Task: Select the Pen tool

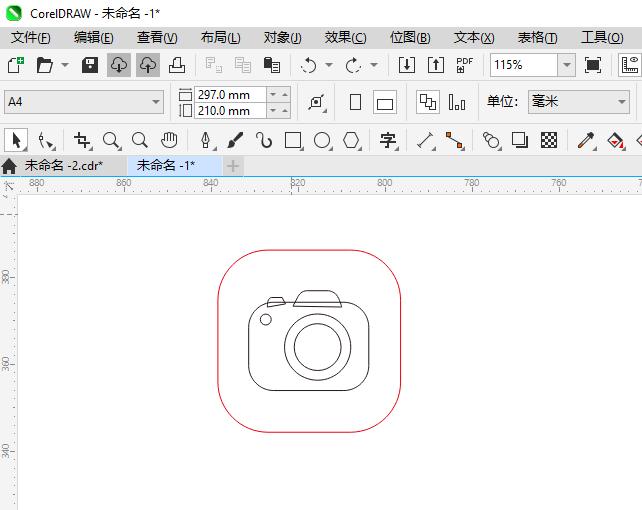Action: coord(206,140)
